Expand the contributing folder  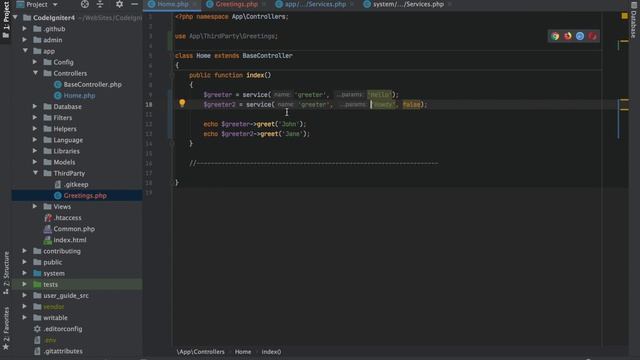coord(25,251)
